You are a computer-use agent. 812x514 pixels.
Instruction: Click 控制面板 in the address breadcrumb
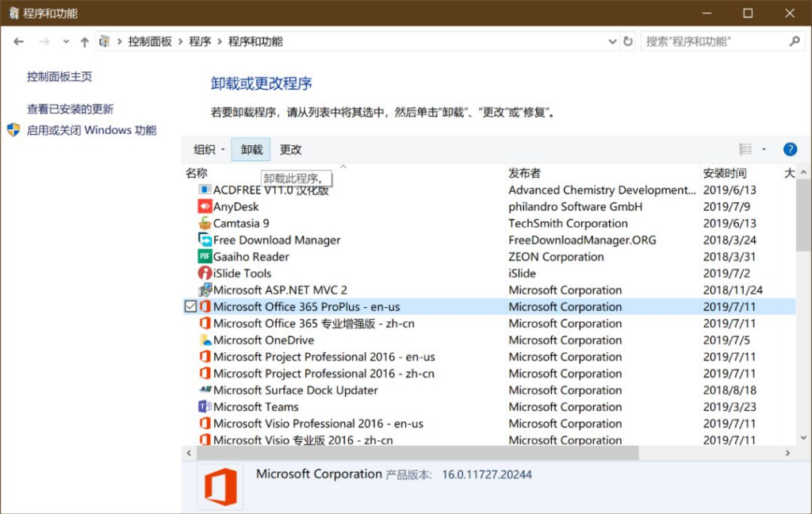(150, 41)
